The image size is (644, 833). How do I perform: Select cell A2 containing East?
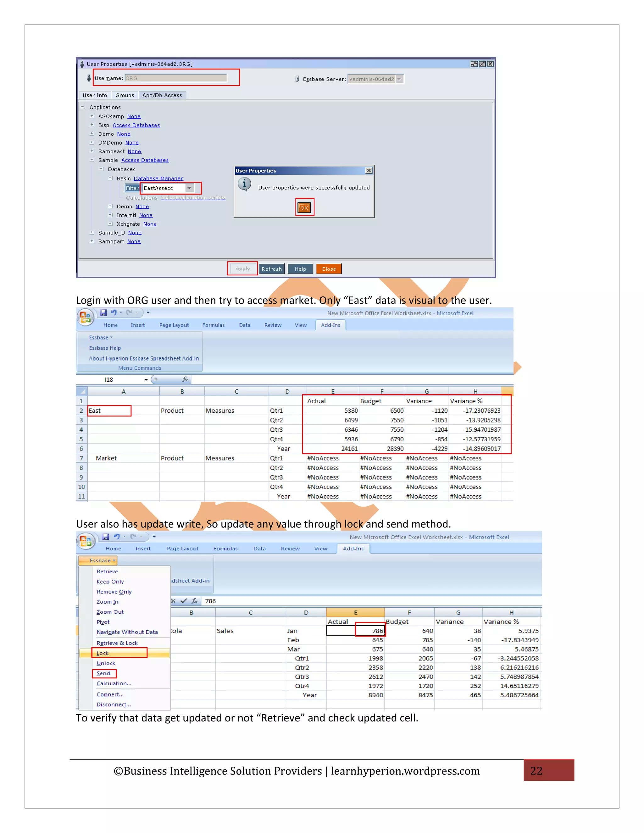(124, 411)
